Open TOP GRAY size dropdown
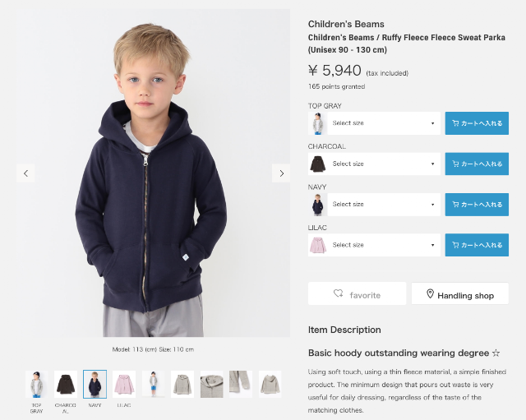This screenshot has width=526, height=420. (x=383, y=123)
